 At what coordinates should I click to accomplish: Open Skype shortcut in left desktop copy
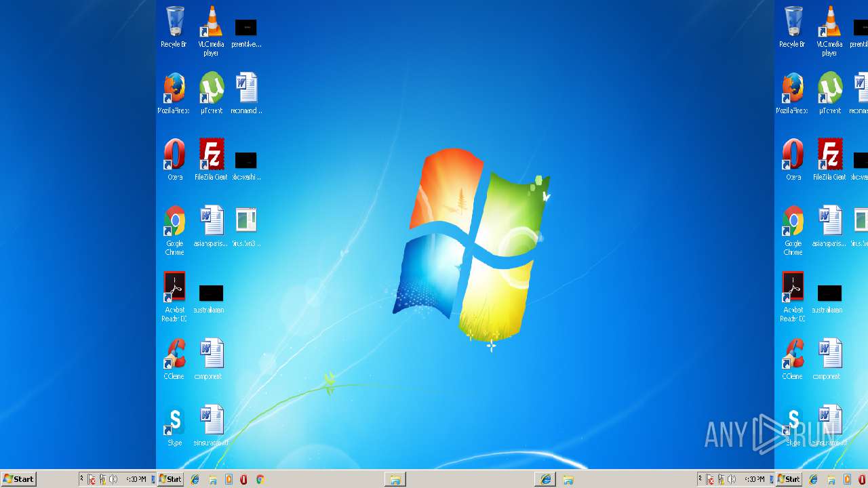tap(174, 426)
